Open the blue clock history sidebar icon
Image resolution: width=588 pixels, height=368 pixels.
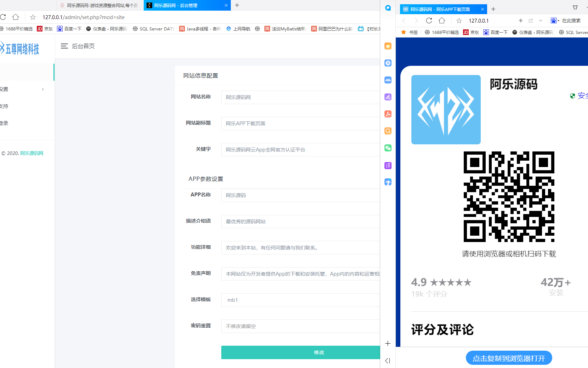coord(388,63)
